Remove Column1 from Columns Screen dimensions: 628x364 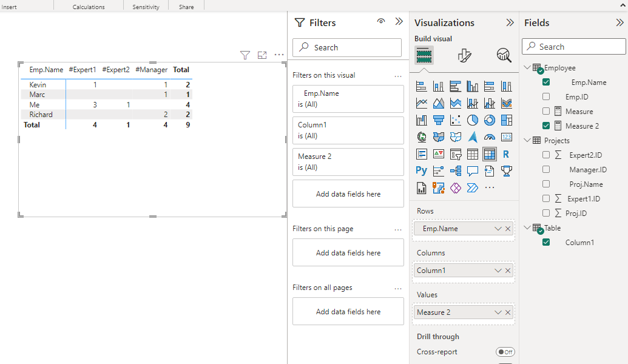point(508,271)
